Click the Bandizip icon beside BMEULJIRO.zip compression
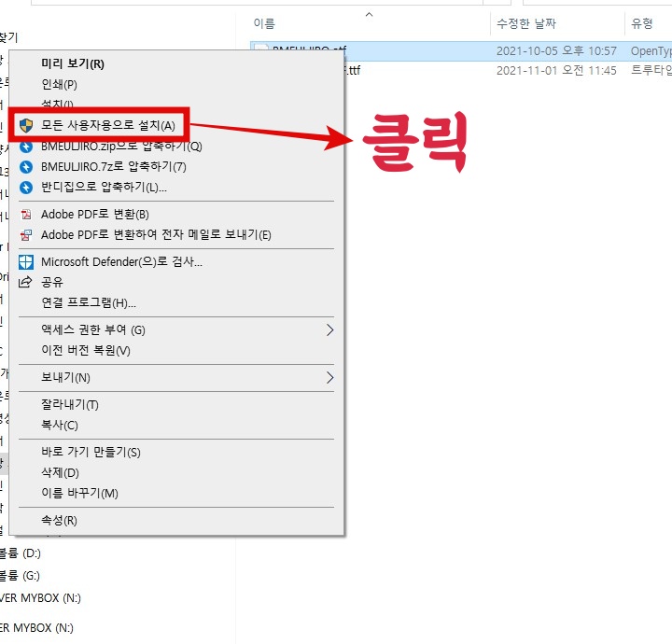Image resolution: width=672 pixels, height=644 pixels. pos(26,147)
